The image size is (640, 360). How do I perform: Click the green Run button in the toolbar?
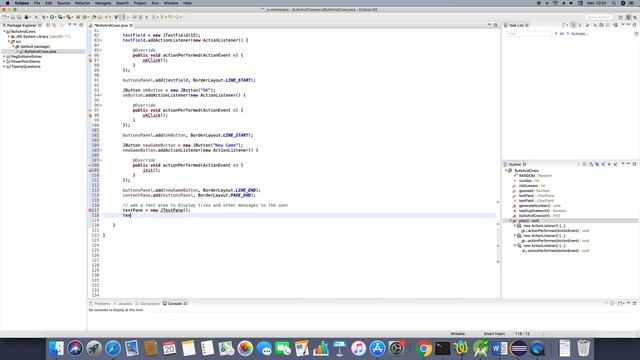click(x=52, y=17)
